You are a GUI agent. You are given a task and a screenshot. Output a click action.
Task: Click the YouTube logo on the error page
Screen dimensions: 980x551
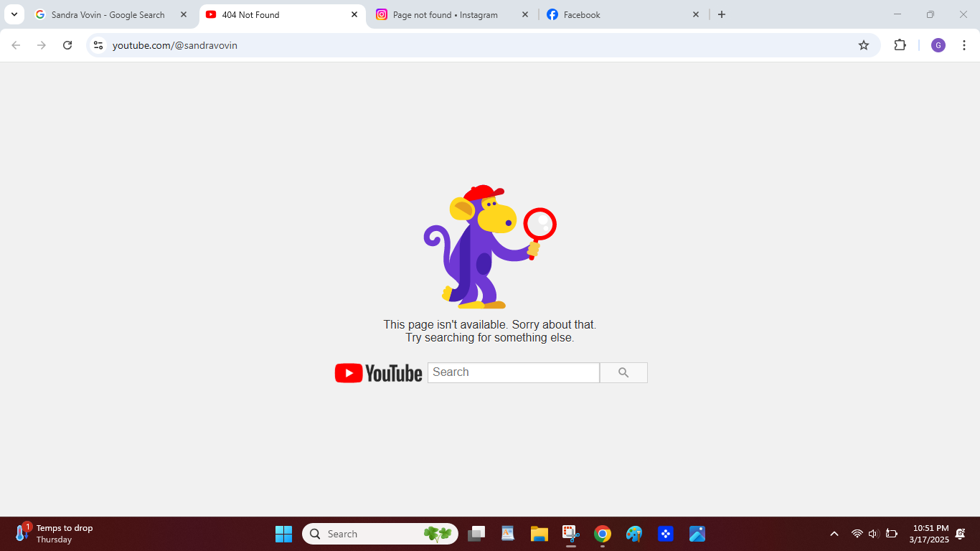pyautogui.click(x=378, y=373)
